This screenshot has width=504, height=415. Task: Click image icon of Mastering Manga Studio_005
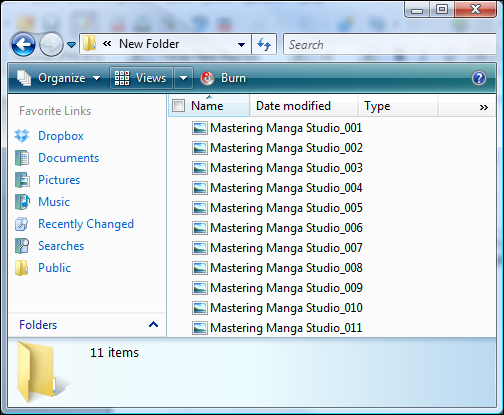[200, 208]
